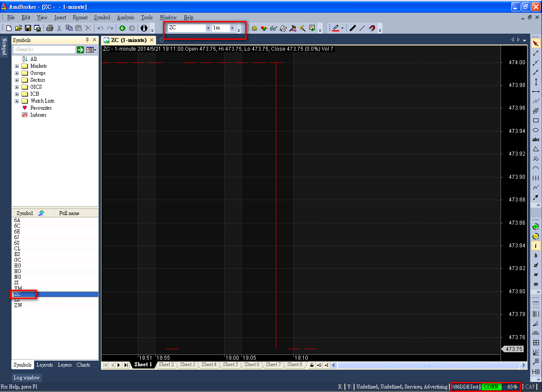Click the Zoom in magnifier icon
The width and height of the screenshot is (542, 392).
(x=536, y=227)
